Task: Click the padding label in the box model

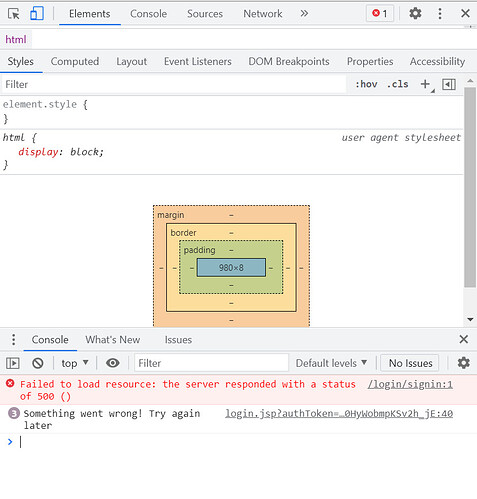Action: tap(199, 250)
